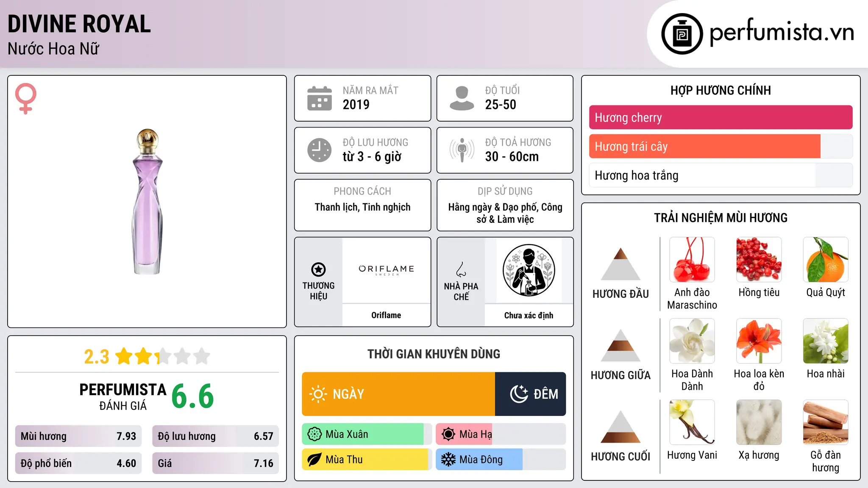Click the age range 25-50
Viewport: 868px width, 488px height.
pos(501,105)
